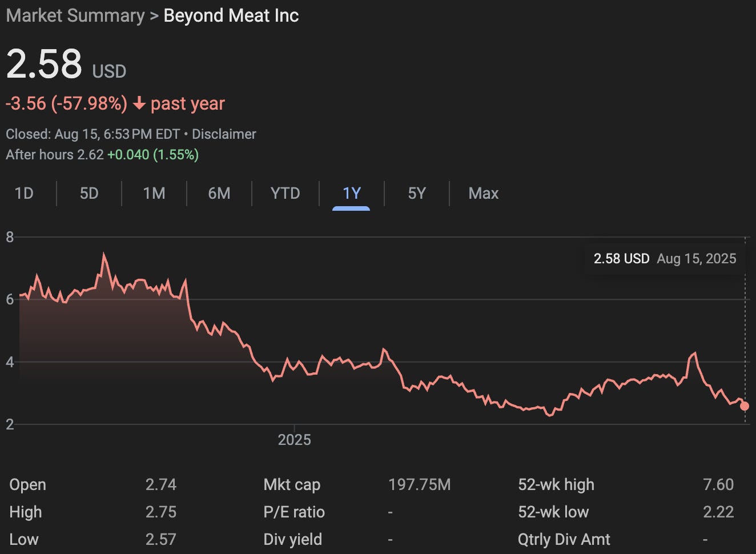Open the Disclaimer link
The width and height of the screenshot is (756, 554).
click(224, 134)
